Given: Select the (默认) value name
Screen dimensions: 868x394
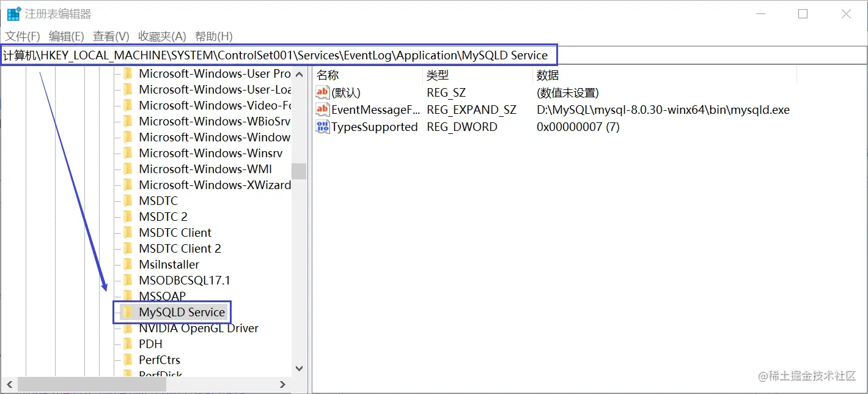Looking at the screenshot, I should 346,92.
